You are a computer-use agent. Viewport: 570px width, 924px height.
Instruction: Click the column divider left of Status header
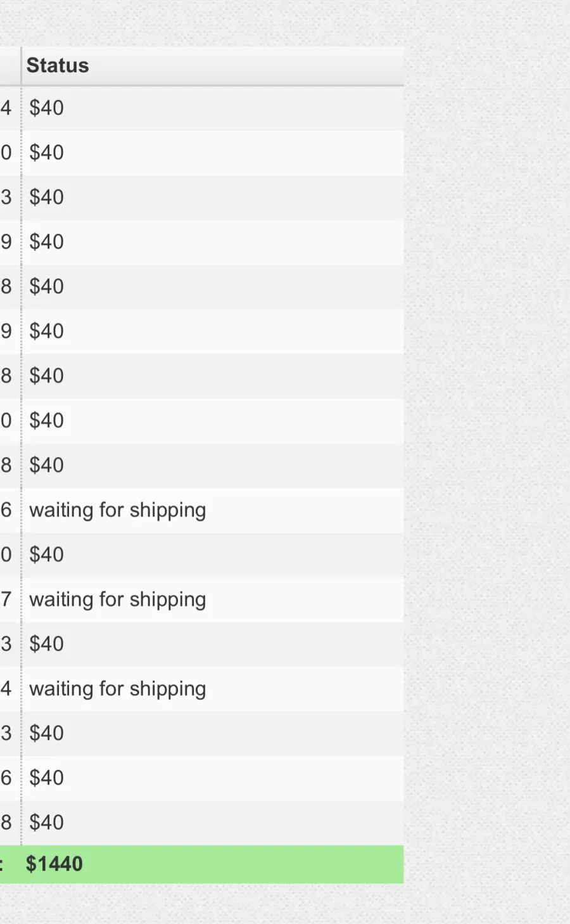pyautogui.click(x=21, y=66)
